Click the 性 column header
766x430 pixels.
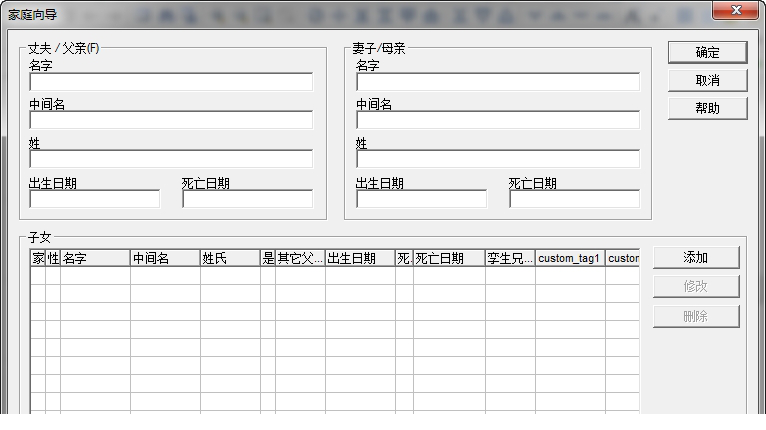(x=53, y=258)
